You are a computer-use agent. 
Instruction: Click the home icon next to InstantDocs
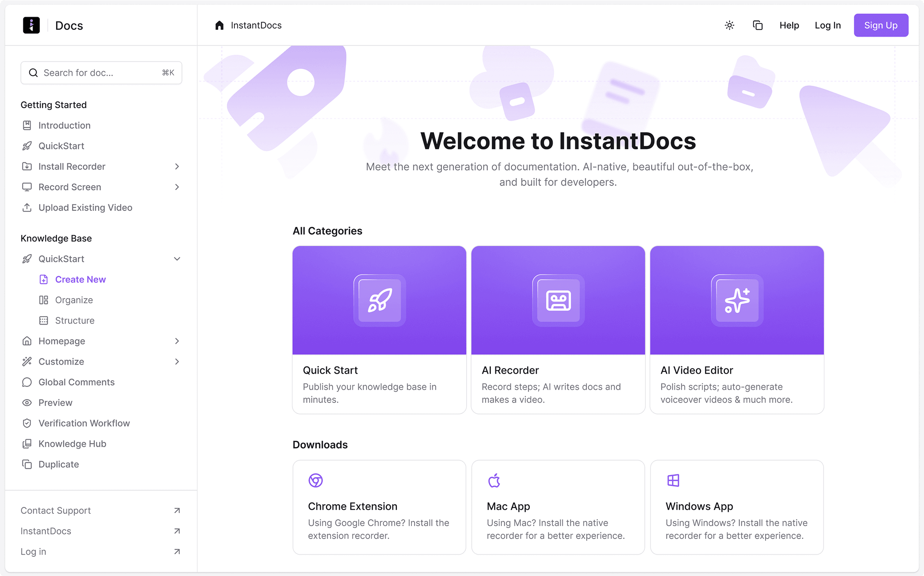click(219, 25)
